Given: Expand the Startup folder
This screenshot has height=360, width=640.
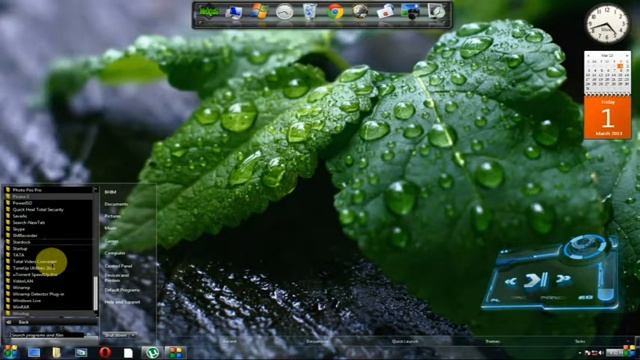Looking at the screenshot, I should (x=20, y=249).
